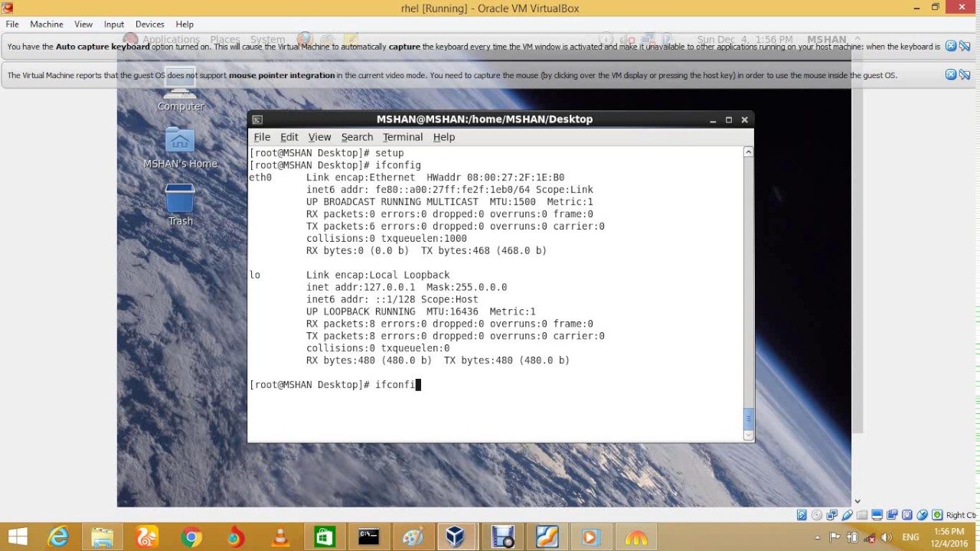Open the Computer desktop icon
This screenshot has width=980, height=551.
(181, 88)
